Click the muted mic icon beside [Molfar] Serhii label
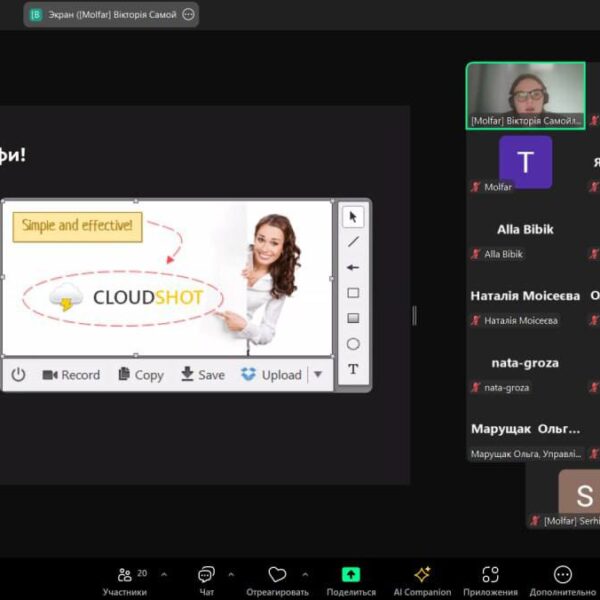Image resolution: width=600 pixels, height=600 pixels. tap(535, 521)
